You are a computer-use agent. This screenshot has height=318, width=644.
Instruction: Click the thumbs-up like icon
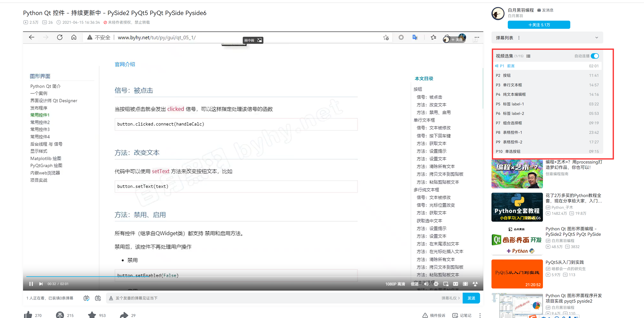tap(28, 315)
